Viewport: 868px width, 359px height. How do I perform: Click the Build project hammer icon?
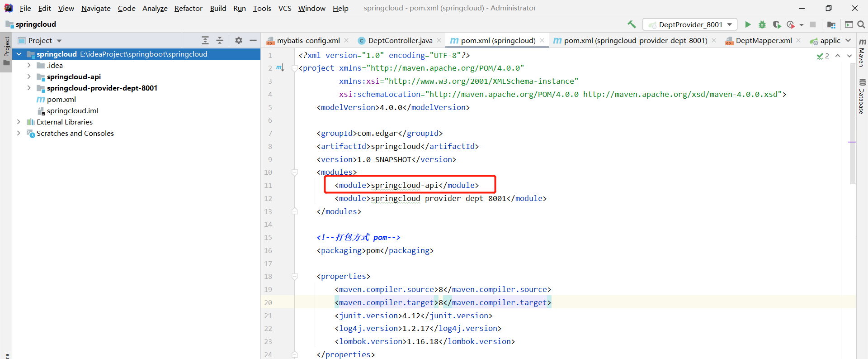pyautogui.click(x=632, y=24)
